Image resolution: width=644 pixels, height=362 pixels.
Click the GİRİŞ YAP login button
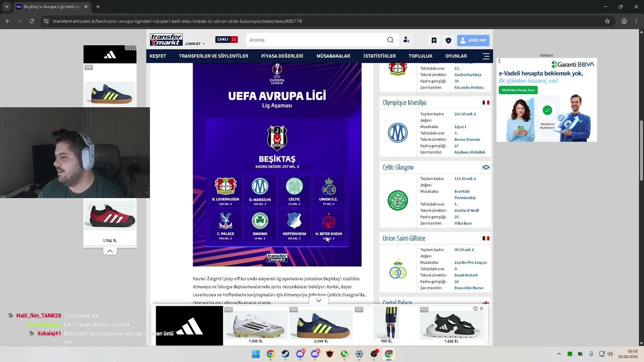(473, 40)
